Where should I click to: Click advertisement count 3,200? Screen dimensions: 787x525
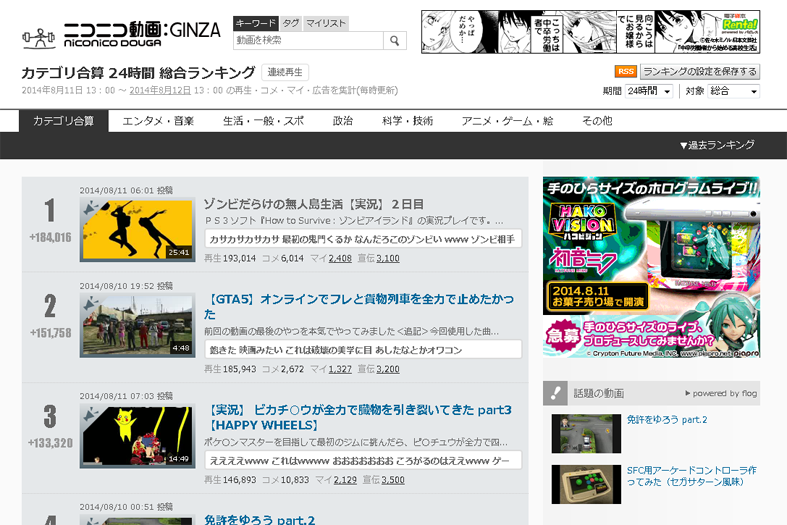pyautogui.click(x=388, y=369)
